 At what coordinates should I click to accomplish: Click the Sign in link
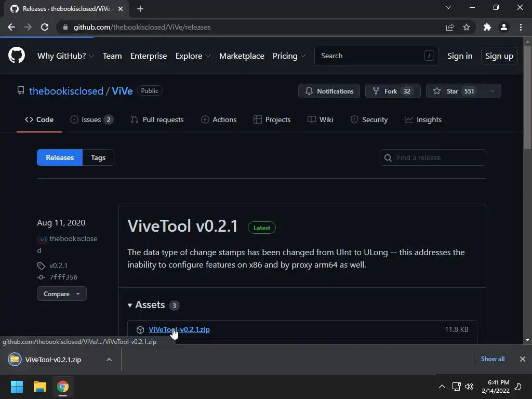(460, 56)
